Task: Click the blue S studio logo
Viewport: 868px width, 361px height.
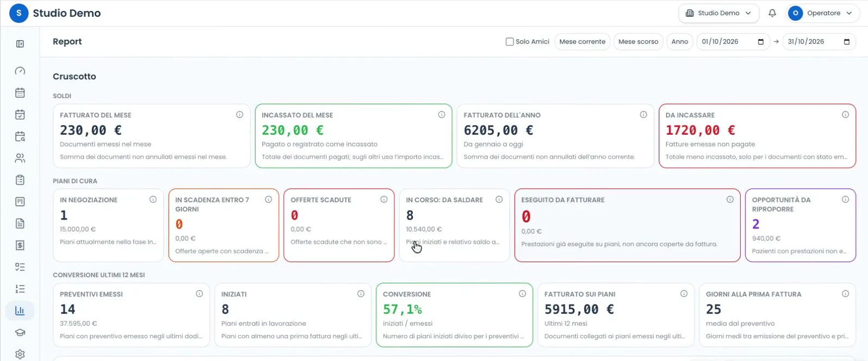Action: (x=19, y=13)
